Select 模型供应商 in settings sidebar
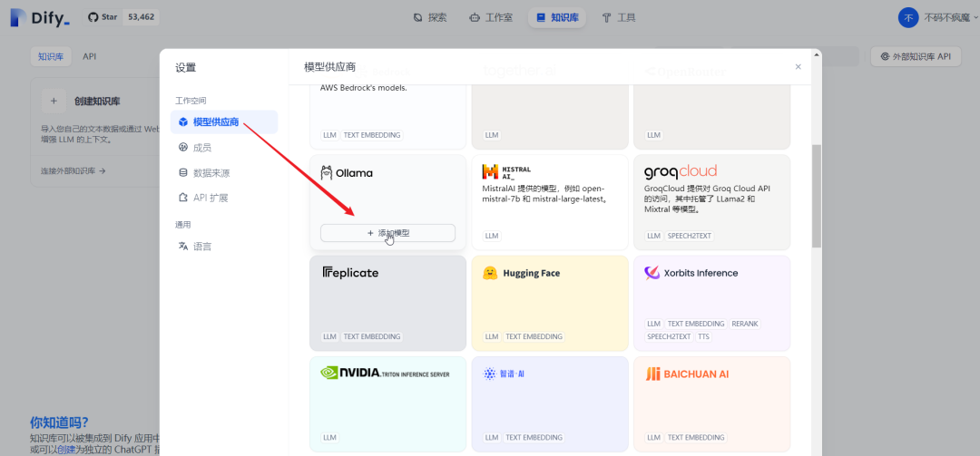This screenshot has height=456, width=980. pos(224,121)
